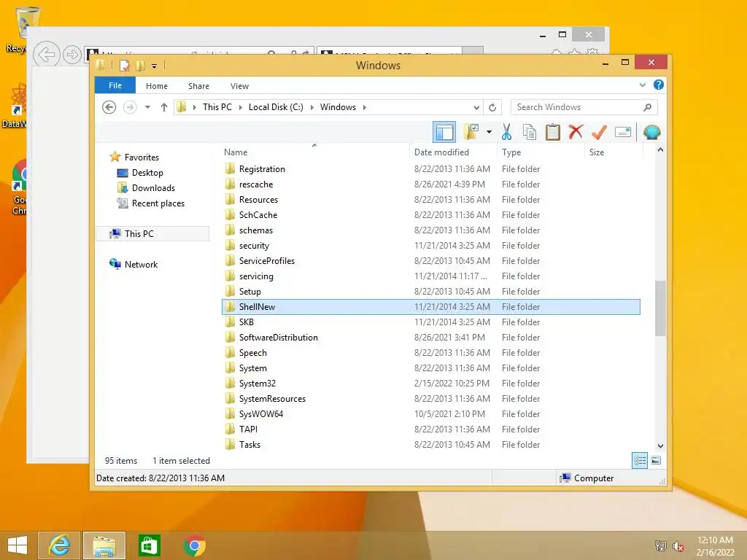Select the Registration folder

point(262,169)
